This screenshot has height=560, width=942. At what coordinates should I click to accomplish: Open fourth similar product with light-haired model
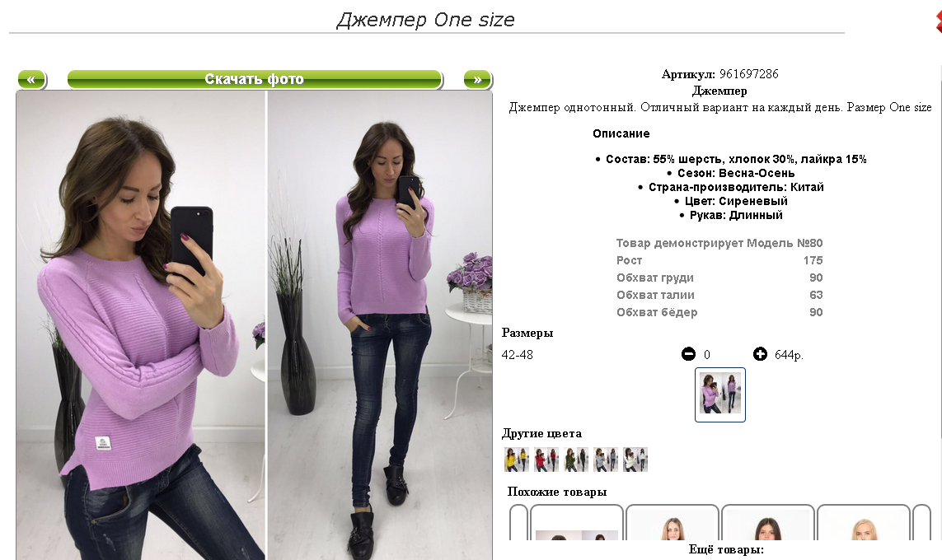pyautogui.click(x=864, y=523)
